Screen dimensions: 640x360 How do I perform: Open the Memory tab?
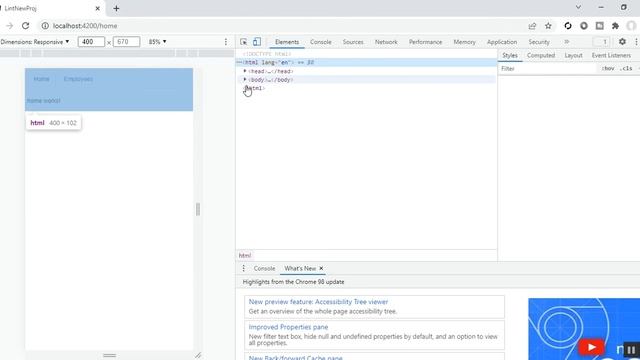[x=464, y=42]
